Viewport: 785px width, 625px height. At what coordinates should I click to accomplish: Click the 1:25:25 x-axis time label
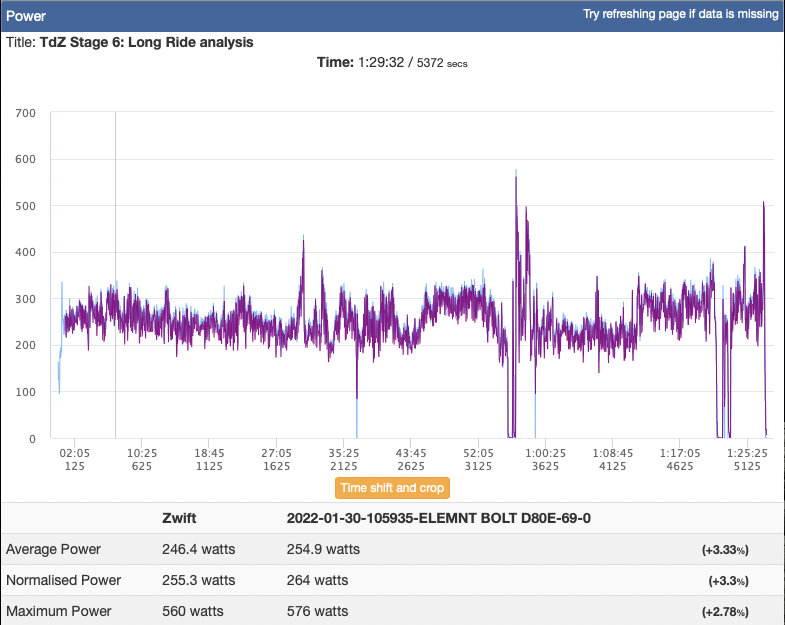[x=747, y=453]
